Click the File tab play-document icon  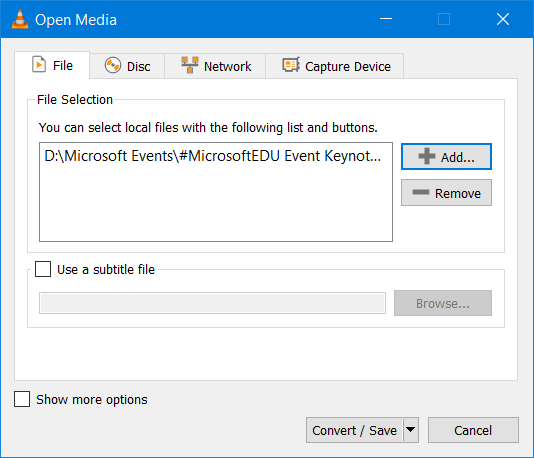coord(39,64)
